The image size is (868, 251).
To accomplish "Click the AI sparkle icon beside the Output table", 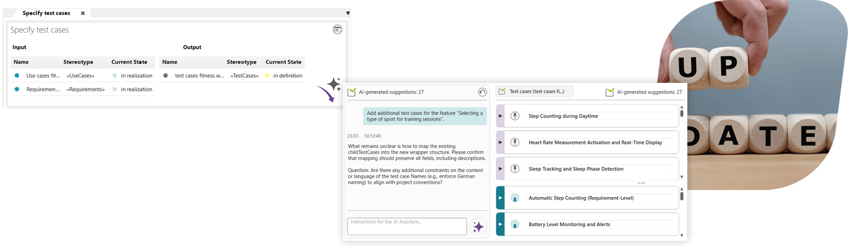I will [x=334, y=84].
